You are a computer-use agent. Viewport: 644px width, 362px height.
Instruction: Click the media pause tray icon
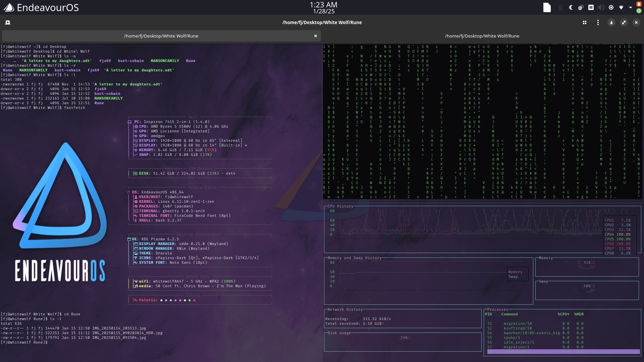(x=591, y=7)
